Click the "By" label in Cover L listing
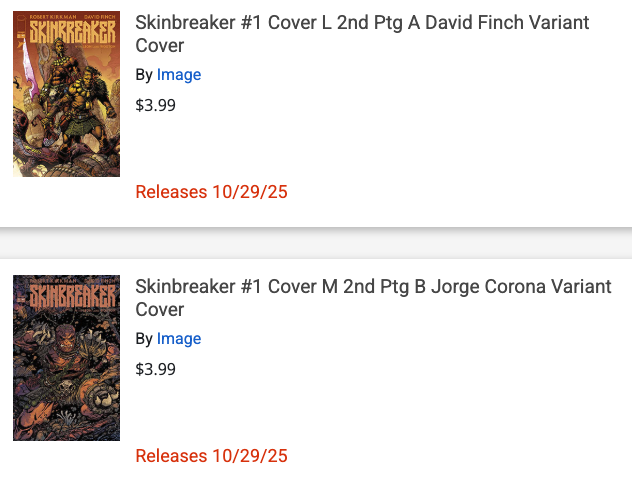Viewport: 632px width, 482px height. tap(144, 75)
